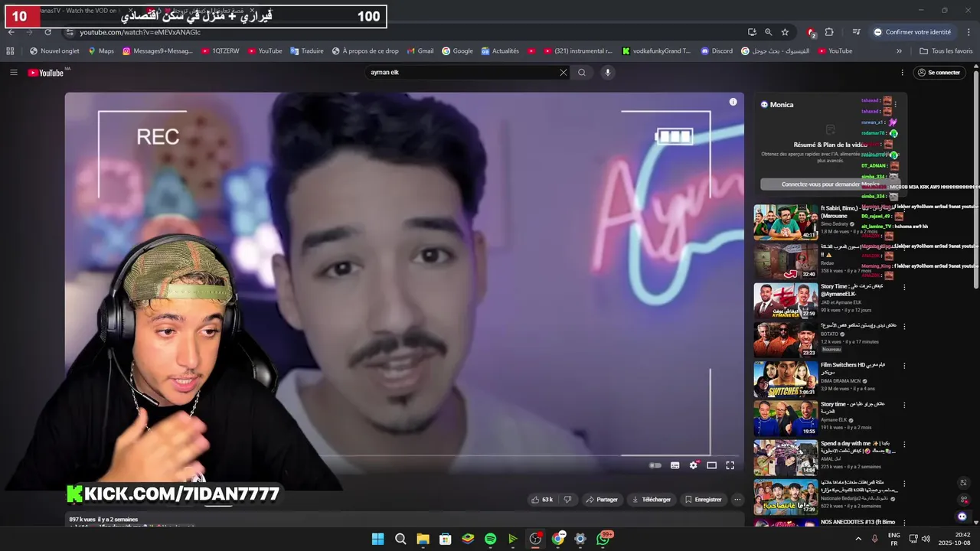Open the vodkafunkyGrand Kick bookmark
Viewport: 980px width, 551px height.
coord(656,51)
